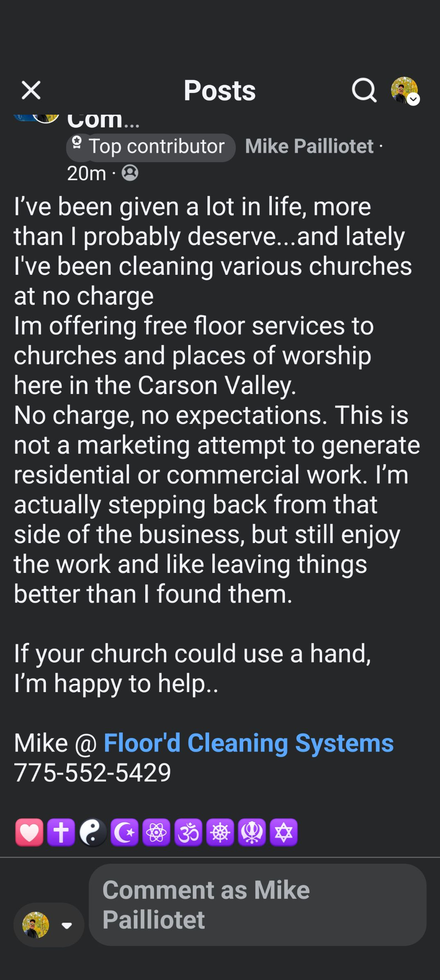
Task: Tap the Top contributor badge
Action: point(151,147)
